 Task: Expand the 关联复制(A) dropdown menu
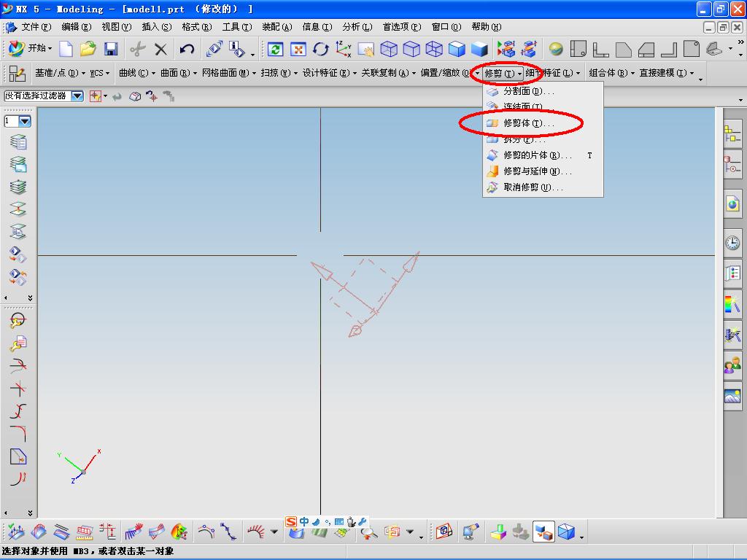coord(388,73)
